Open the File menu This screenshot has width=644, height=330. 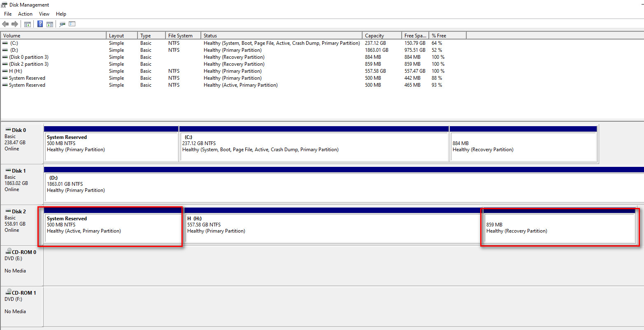coord(8,14)
